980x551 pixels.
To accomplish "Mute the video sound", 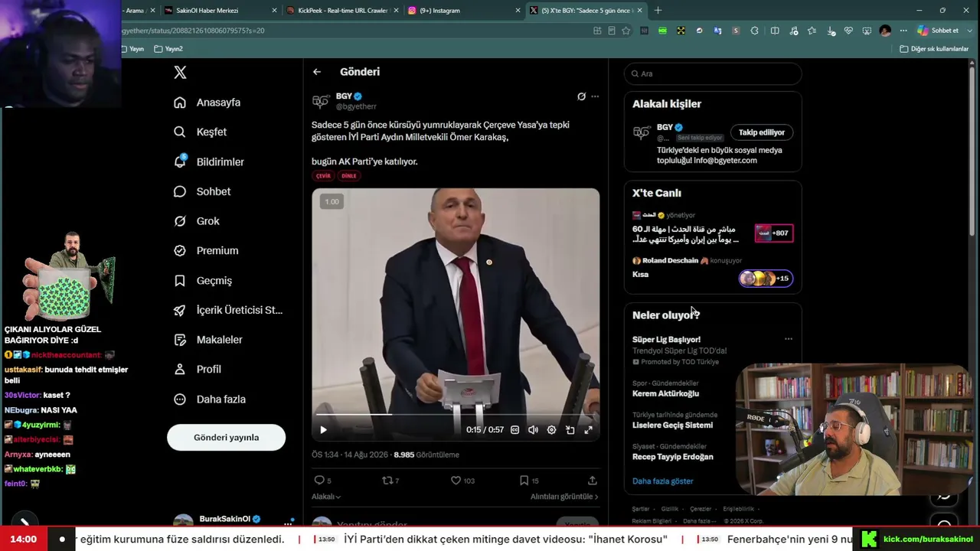I will pos(533,430).
